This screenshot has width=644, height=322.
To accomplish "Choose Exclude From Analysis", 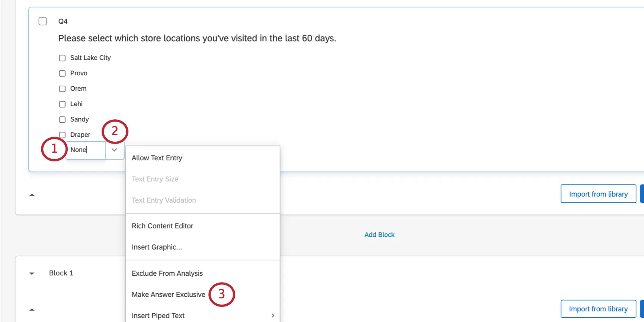I will pyautogui.click(x=167, y=273).
